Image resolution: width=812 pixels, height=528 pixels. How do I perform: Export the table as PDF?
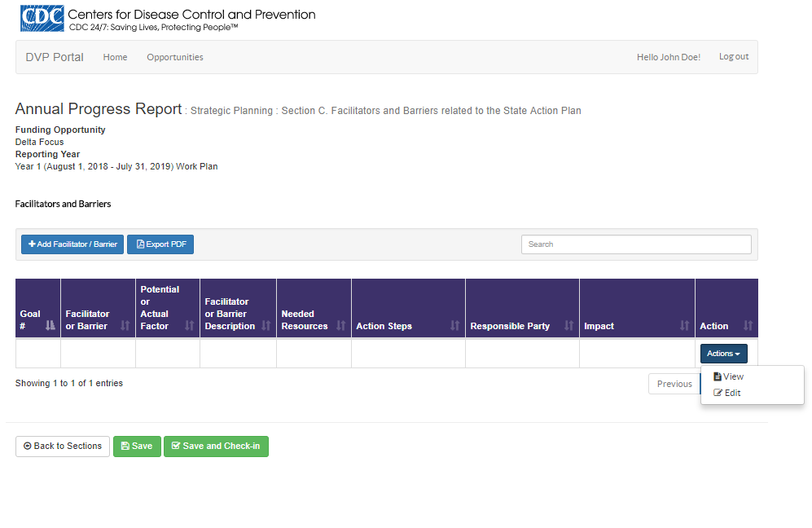pyautogui.click(x=160, y=244)
